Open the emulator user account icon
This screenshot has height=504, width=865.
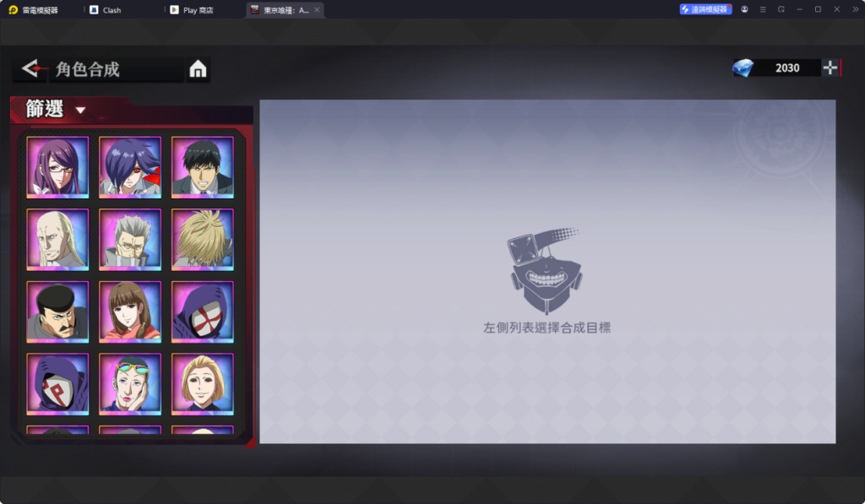pos(744,9)
